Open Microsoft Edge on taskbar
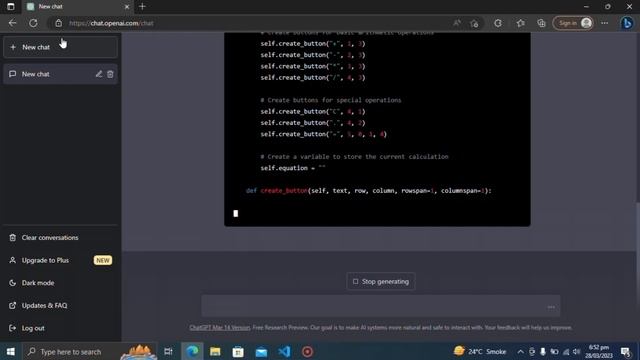This screenshot has height=360, width=640. click(192, 351)
